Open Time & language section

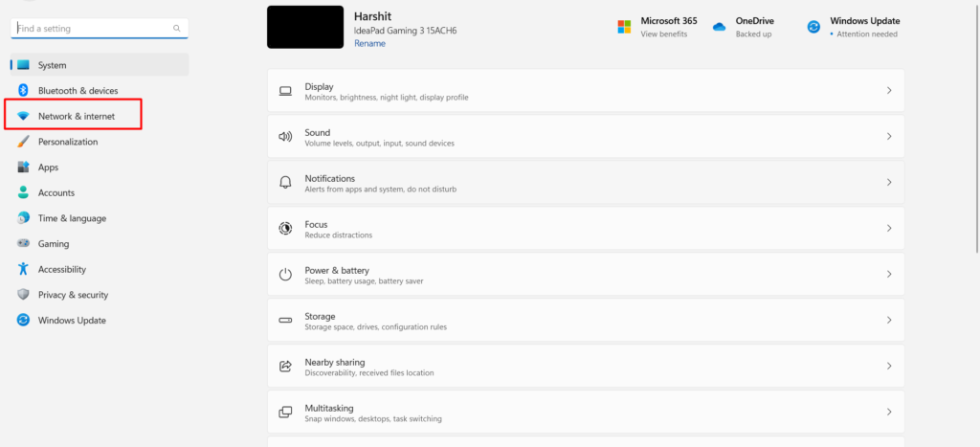point(72,218)
